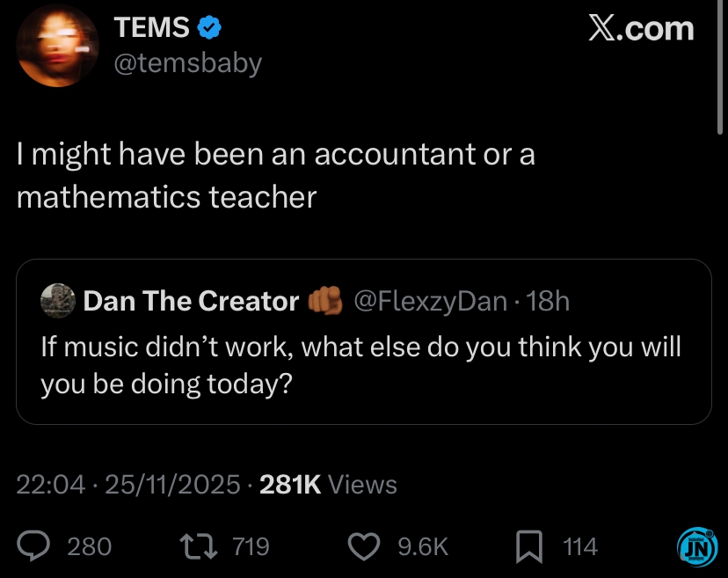Click the blue verified badge beside TEMS

(208, 28)
